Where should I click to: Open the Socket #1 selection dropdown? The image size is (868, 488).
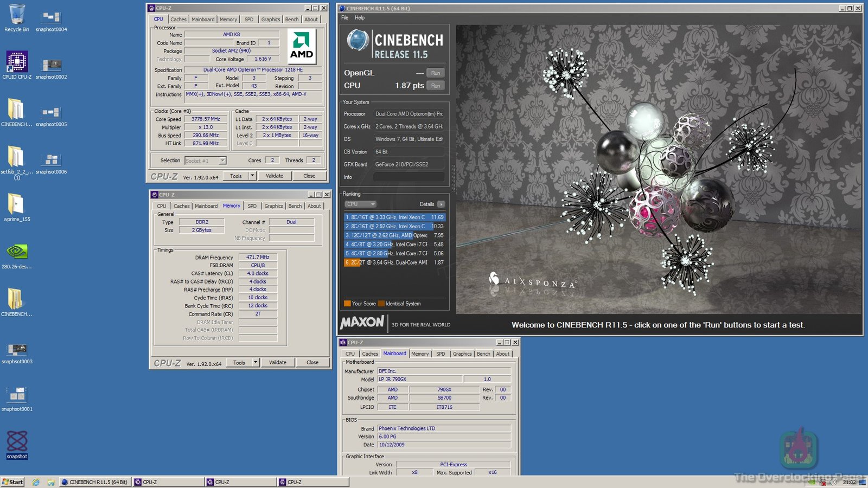point(205,160)
